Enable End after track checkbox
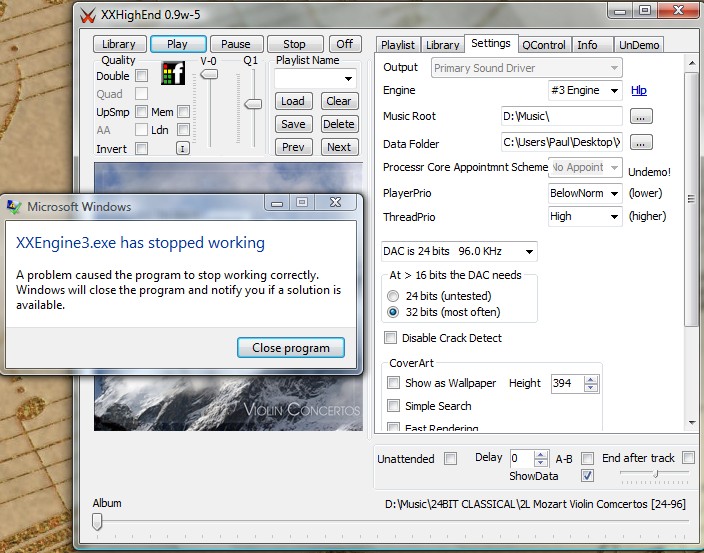The width and height of the screenshot is (704, 553). pyautogui.click(x=688, y=457)
